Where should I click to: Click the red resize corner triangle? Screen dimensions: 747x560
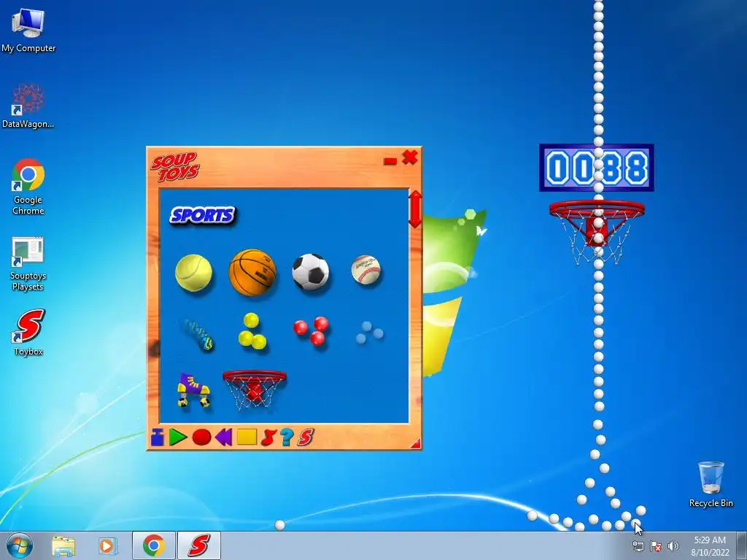[415, 443]
